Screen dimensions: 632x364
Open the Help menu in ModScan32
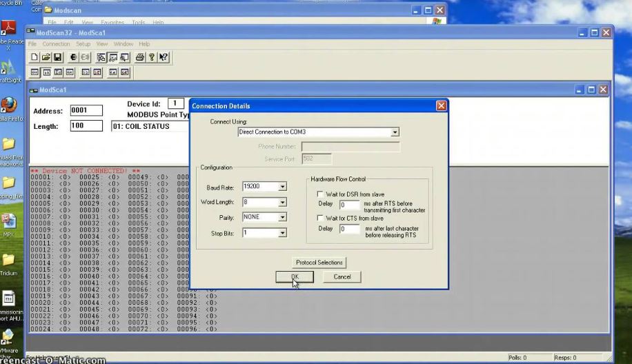144,44
